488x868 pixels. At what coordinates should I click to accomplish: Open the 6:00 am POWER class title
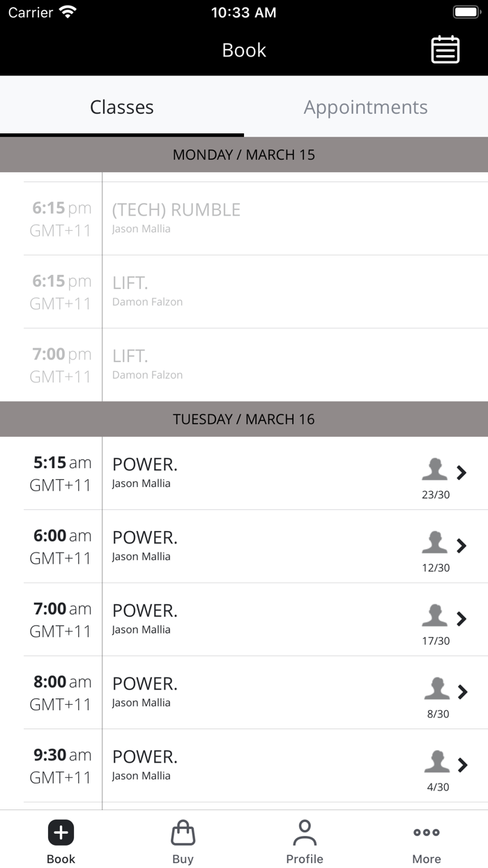[x=145, y=538]
